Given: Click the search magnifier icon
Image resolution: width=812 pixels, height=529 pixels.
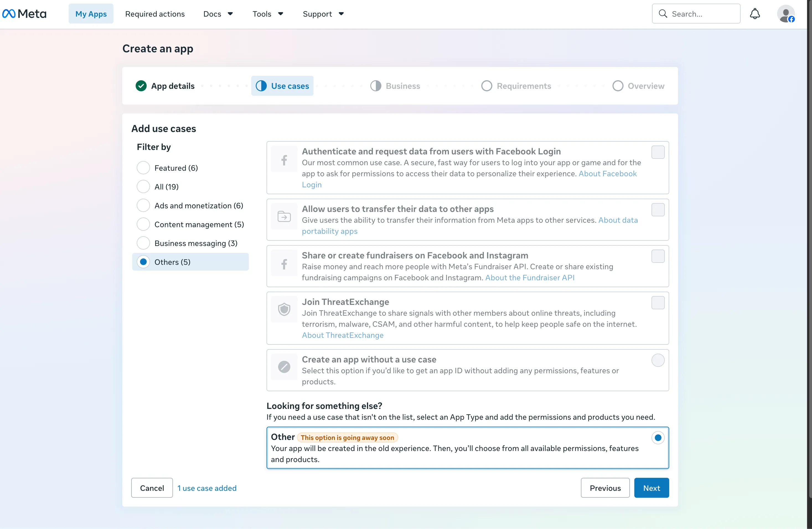Looking at the screenshot, I should (663, 14).
